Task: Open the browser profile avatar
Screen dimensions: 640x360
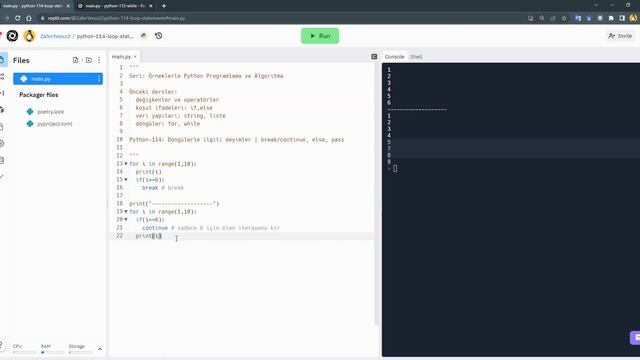Action: [633, 18]
